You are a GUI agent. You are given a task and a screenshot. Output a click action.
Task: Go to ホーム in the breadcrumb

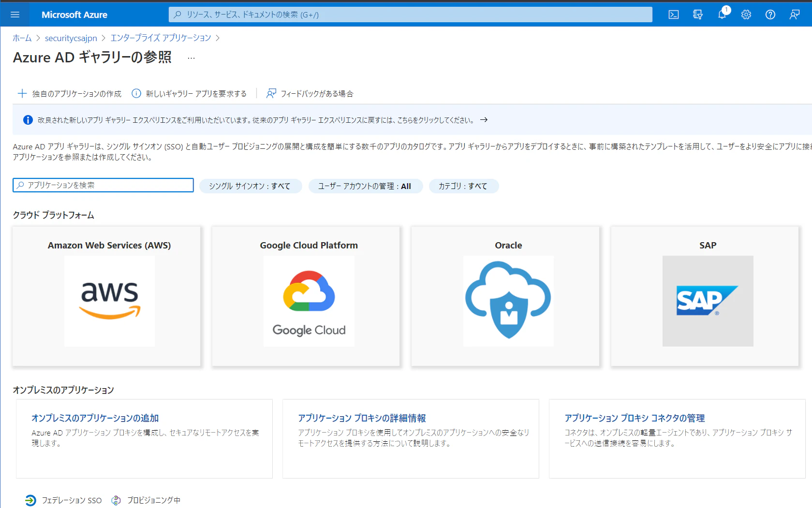point(22,38)
